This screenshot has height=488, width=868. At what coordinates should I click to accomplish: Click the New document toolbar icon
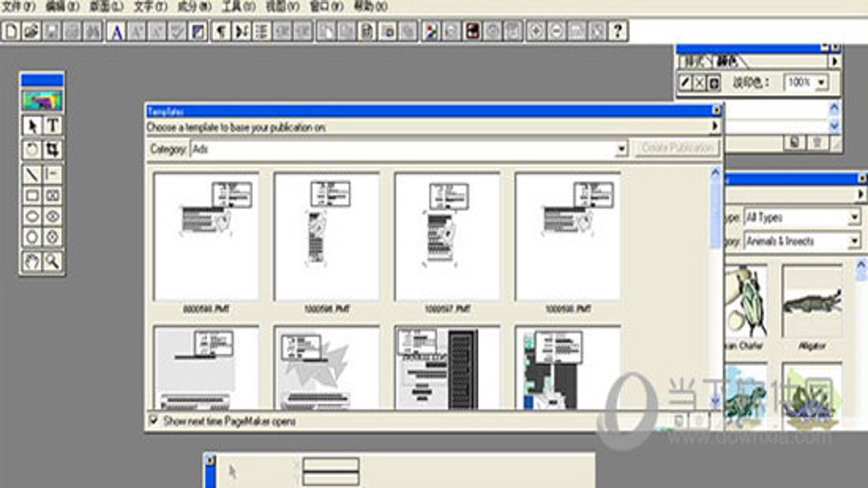[x=12, y=31]
